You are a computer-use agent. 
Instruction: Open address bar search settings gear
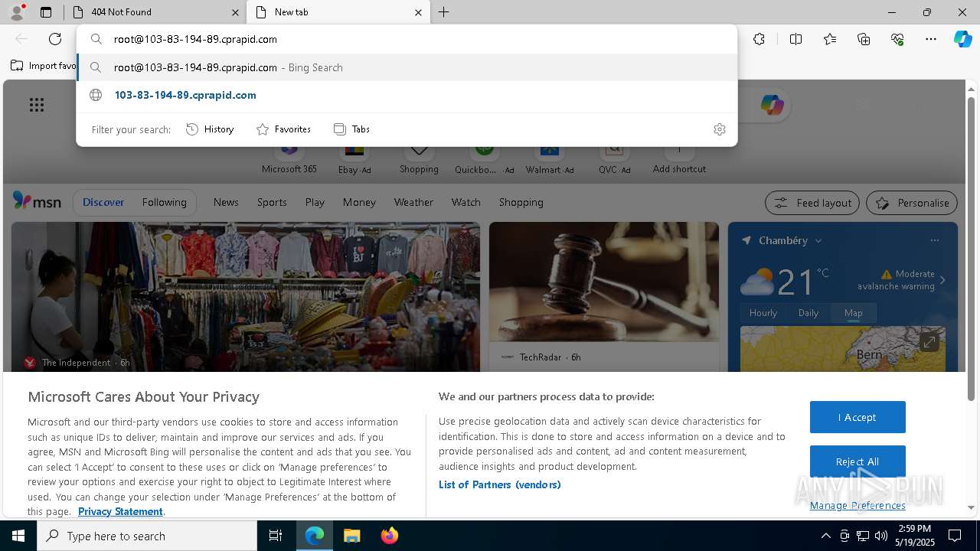click(x=719, y=129)
